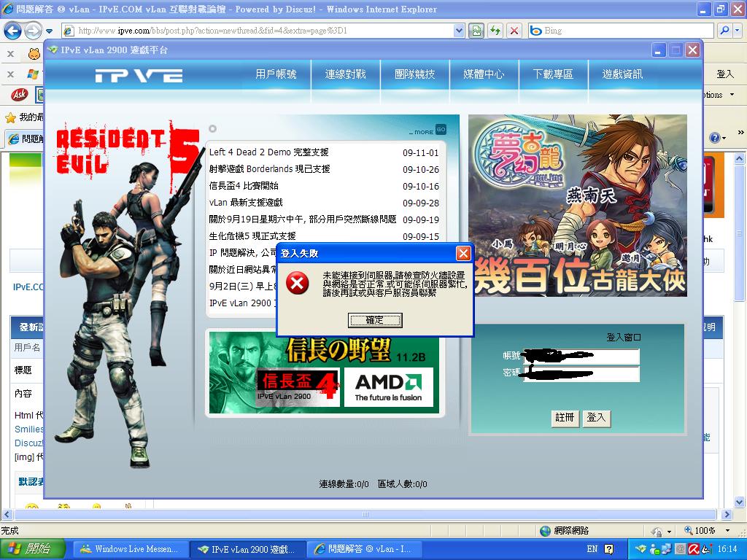The image size is (747, 560).
Task: Click the 連線數量:0/0 status text
Action: (x=344, y=484)
